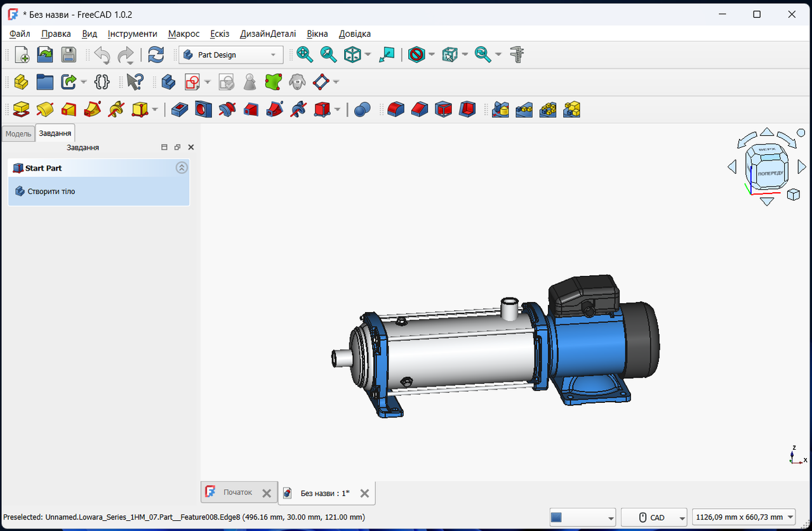The width and height of the screenshot is (812, 531).
Task: Select the Pocket tool
Action: click(180, 110)
